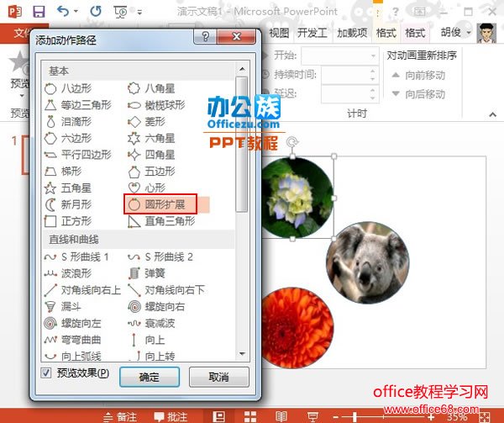Select the 六边形 hexagon path
Screen dimensions: 504x423
coord(68,138)
